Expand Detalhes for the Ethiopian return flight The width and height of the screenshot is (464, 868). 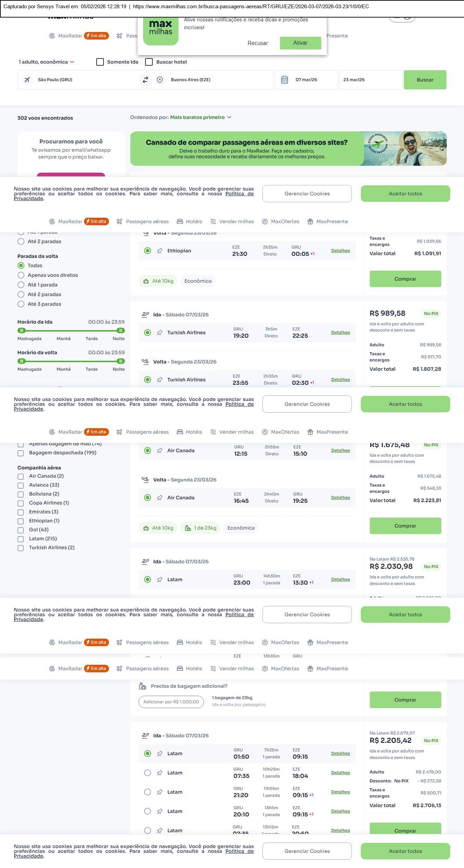point(340,251)
